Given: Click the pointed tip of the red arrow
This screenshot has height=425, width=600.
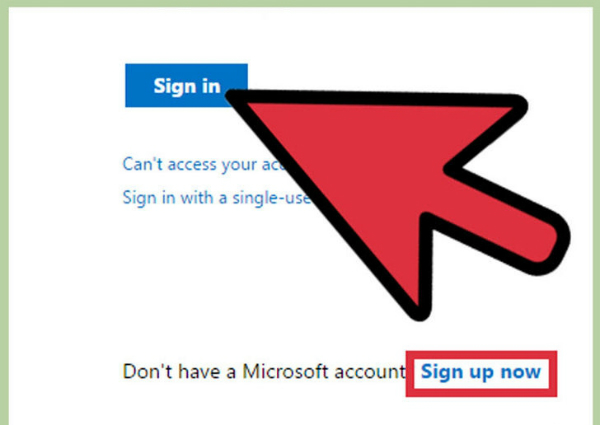Looking at the screenshot, I should point(233,96).
